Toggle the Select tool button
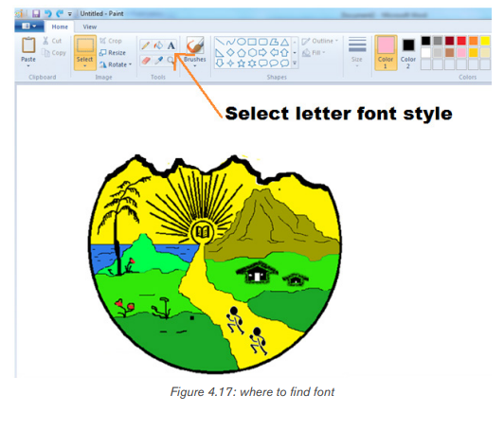The image size is (504, 431). click(x=85, y=53)
